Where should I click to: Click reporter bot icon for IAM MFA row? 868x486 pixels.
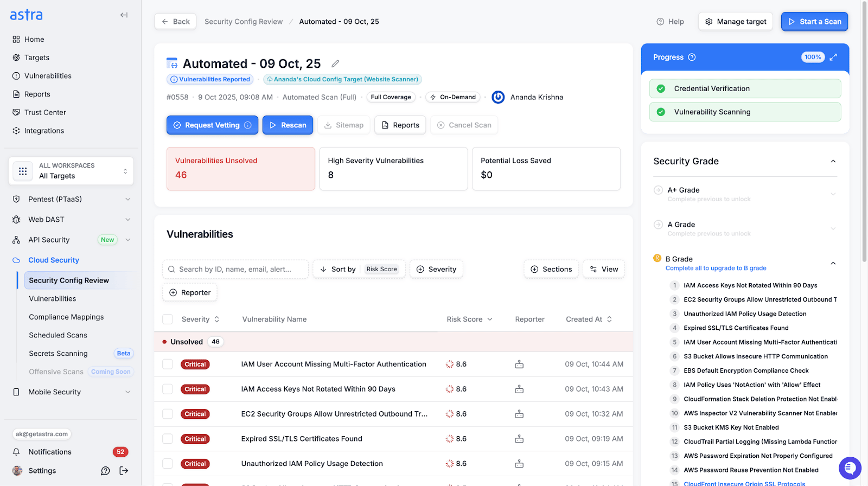519,364
